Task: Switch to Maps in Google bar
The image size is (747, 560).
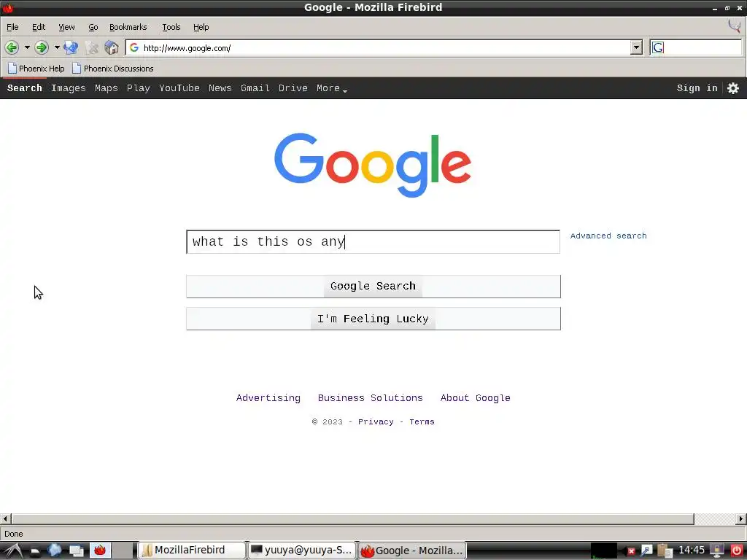Action: (107, 88)
